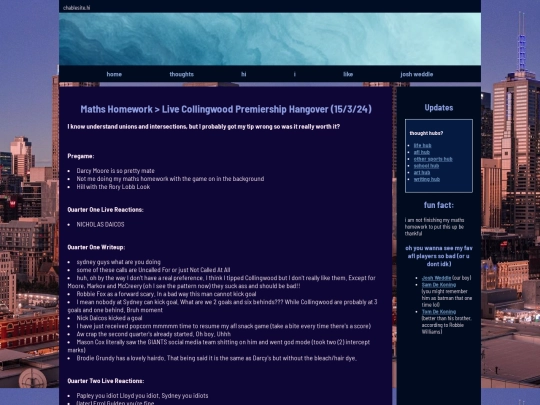Click the Updates sidebar heading
Screen dimensions: 540x405
coord(439,107)
